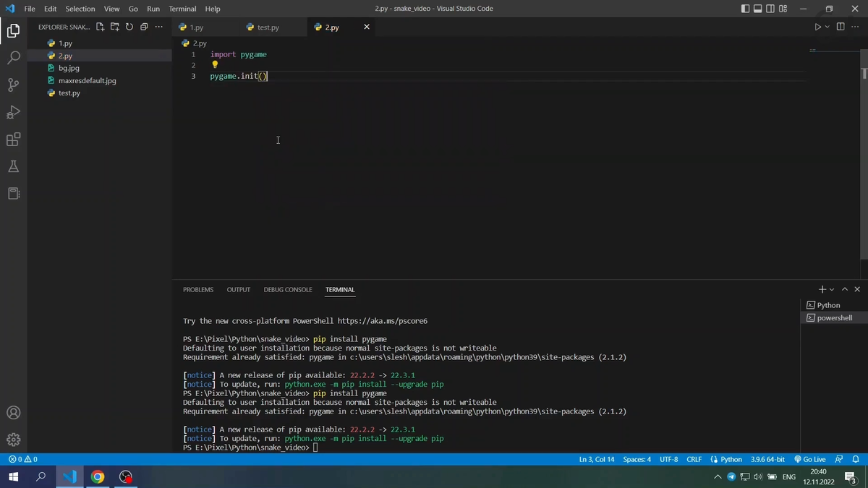The width and height of the screenshot is (868, 488).
Task: Maximize the panel with chevron up
Action: [844, 289]
